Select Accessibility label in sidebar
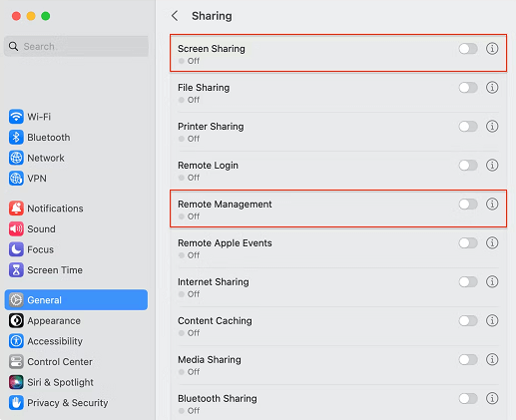Viewport: 516px width, 420px height. point(55,341)
